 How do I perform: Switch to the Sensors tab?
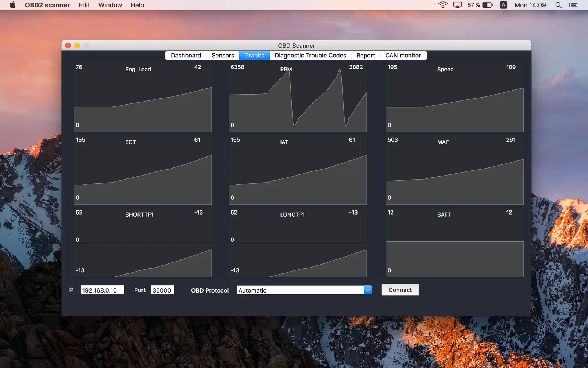pyautogui.click(x=223, y=55)
